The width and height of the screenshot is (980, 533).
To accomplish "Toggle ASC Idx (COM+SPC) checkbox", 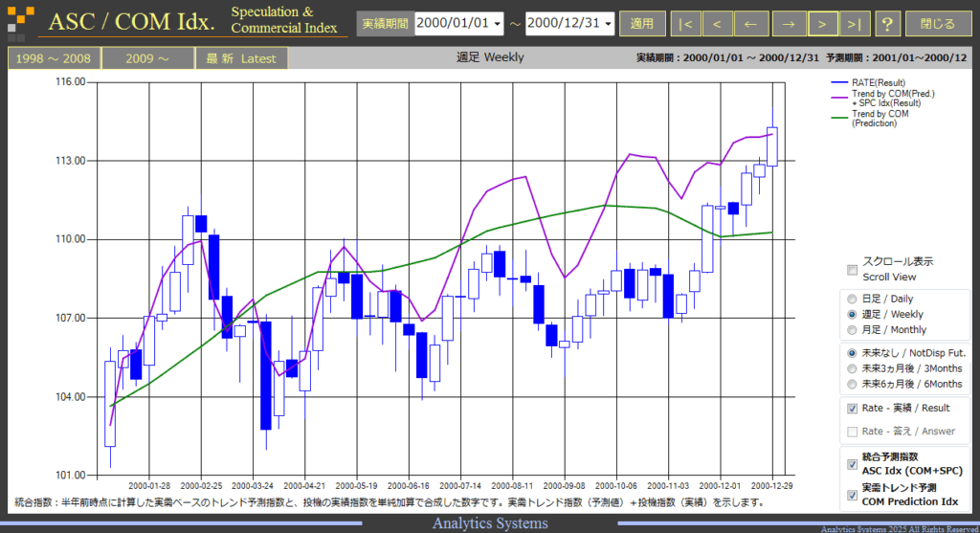I will [x=852, y=464].
